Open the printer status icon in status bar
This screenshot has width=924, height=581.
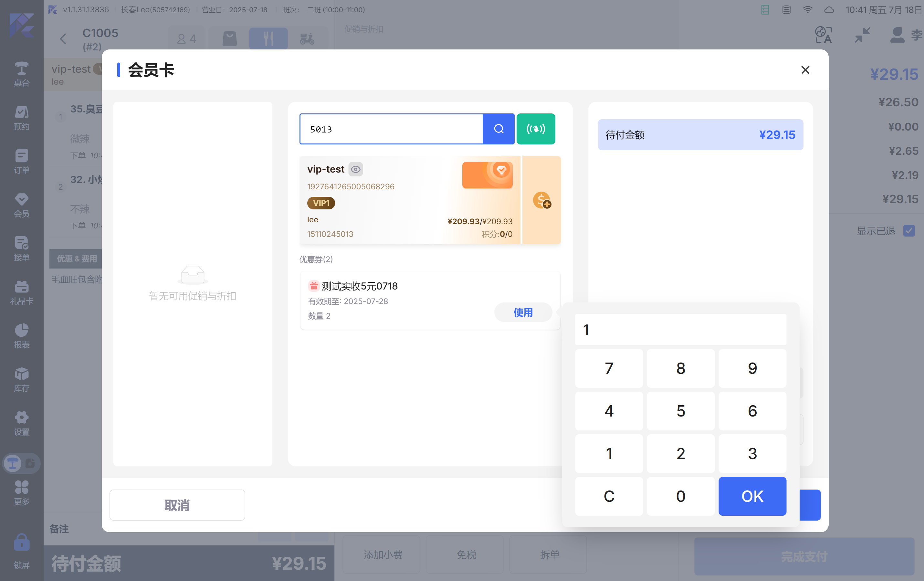coord(765,10)
